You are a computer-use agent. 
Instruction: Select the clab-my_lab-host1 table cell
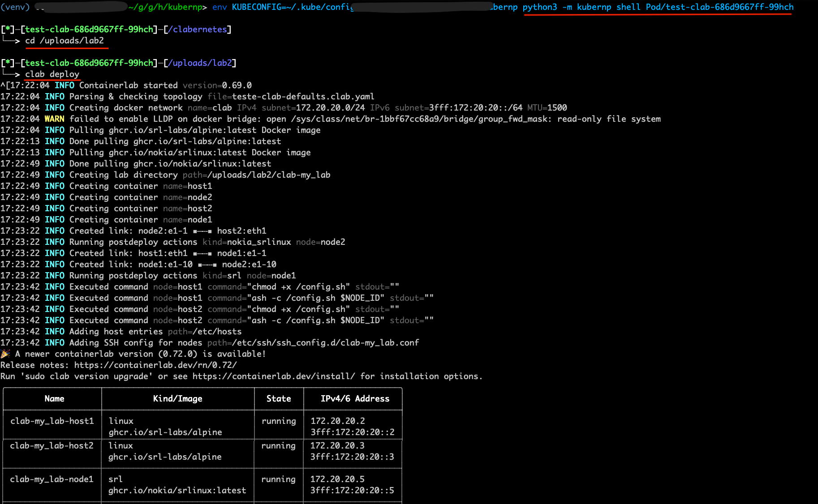52,421
